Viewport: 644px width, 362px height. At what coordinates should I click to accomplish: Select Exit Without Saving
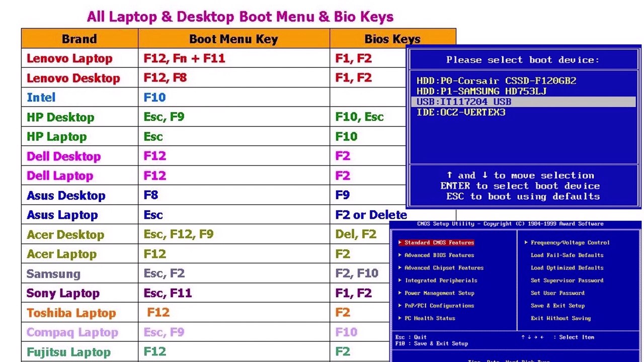coord(560,318)
